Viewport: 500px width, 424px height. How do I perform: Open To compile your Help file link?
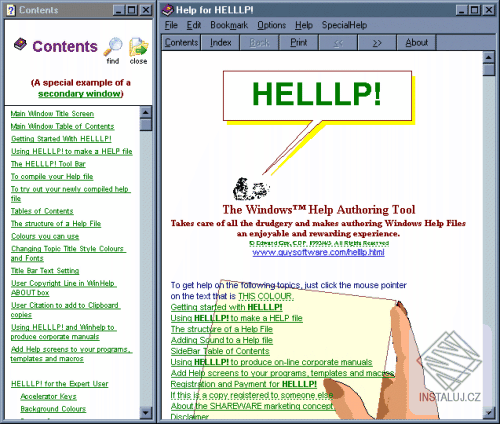pos(52,177)
